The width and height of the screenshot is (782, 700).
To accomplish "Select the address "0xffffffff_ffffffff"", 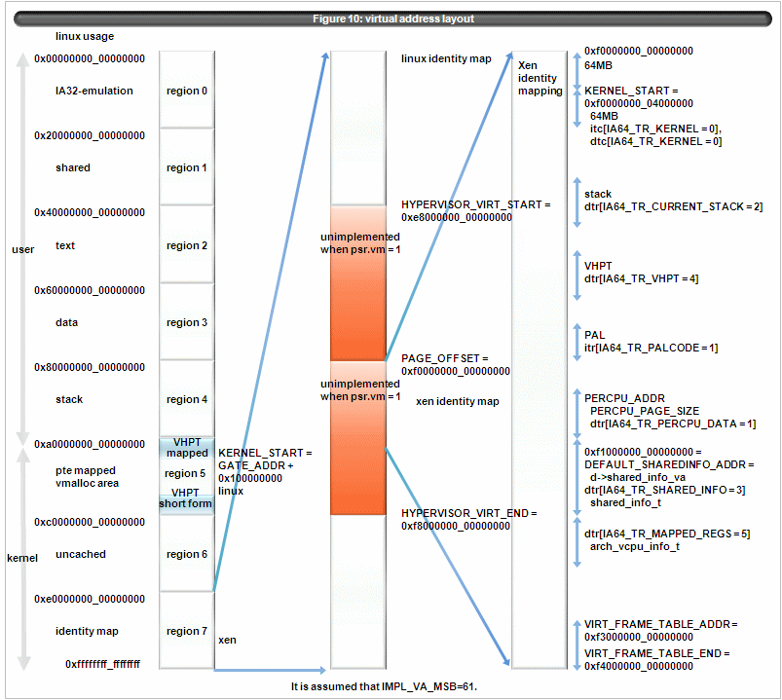I will point(102,664).
